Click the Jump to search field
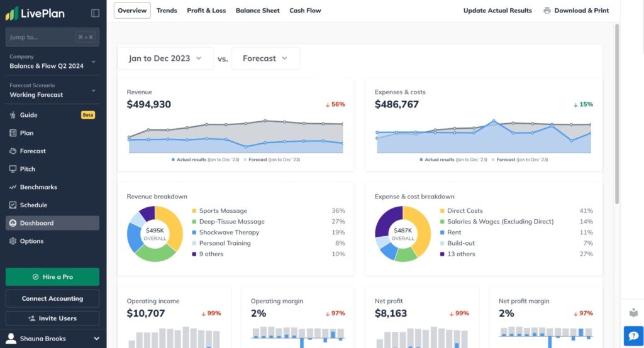 (x=41, y=37)
